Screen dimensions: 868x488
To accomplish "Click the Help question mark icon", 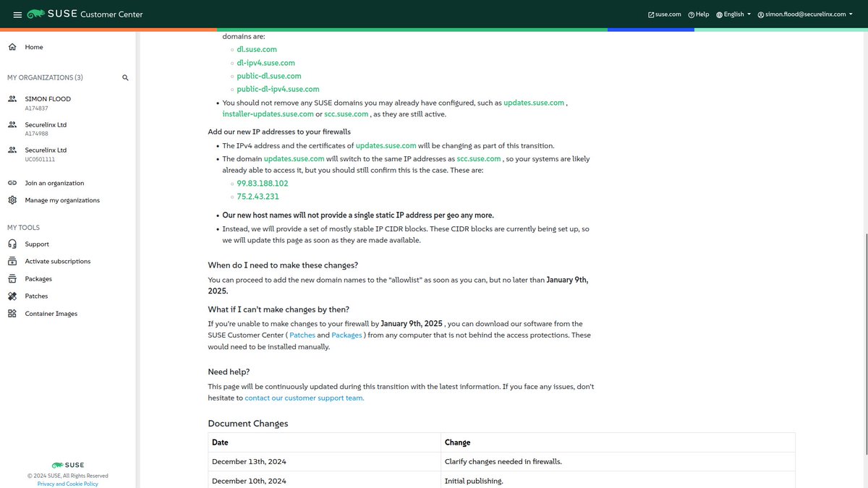I will point(691,14).
